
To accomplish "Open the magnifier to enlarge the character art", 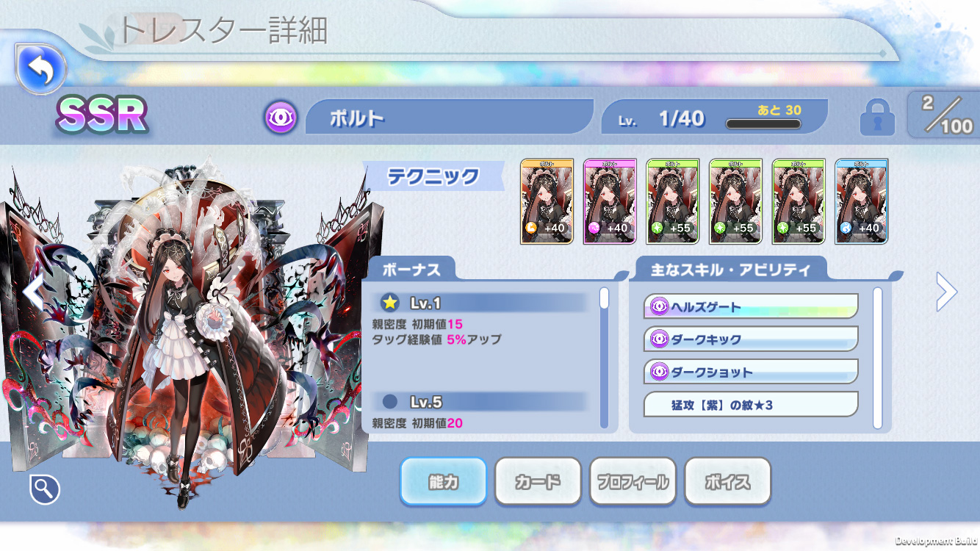I will point(45,489).
